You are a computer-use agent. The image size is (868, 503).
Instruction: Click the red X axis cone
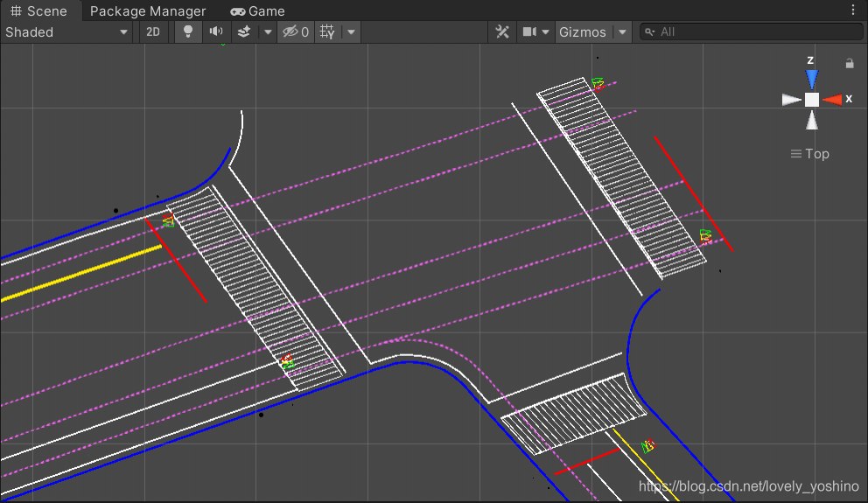pos(832,100)
